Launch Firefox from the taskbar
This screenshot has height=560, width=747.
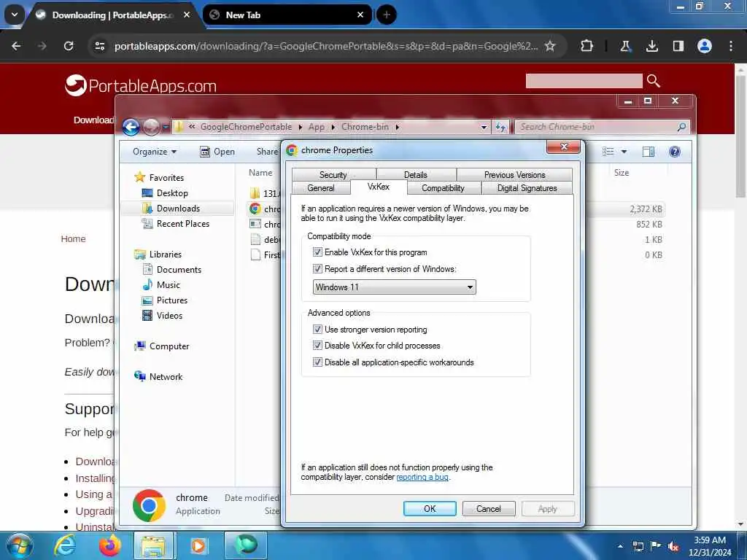(x=109, y=545)
